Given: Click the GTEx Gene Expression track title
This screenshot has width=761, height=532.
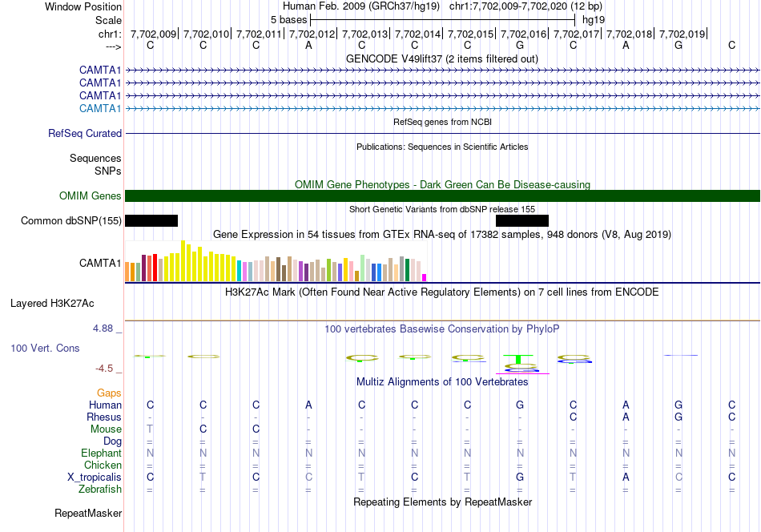Looking at the screenshot, I should [x=442, y=235].
